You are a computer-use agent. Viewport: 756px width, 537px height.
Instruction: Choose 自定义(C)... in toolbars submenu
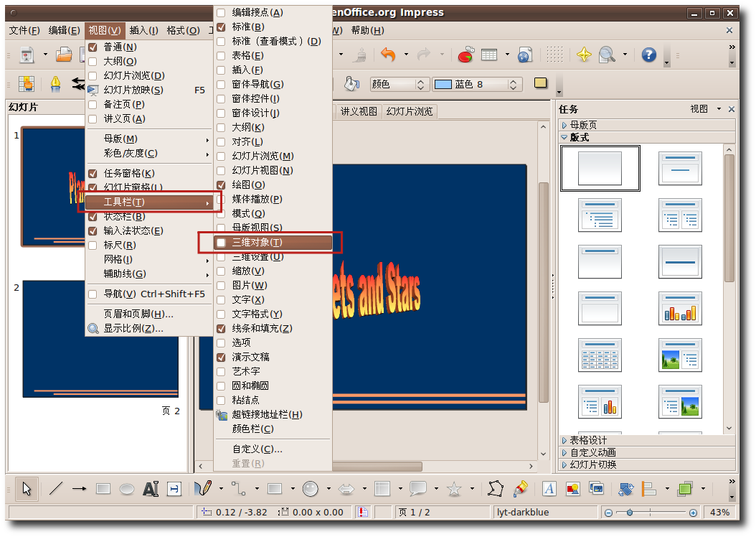273,449
